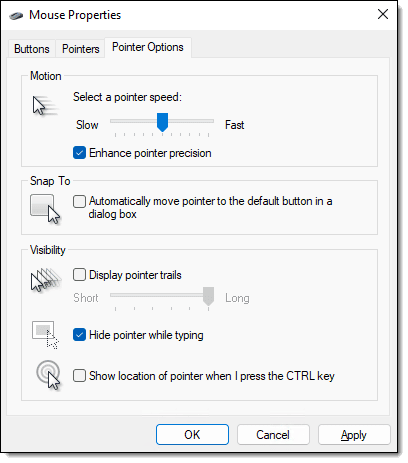The image size is (408, 463).
Task: Click the CTRL key pointer locator icon
Action: [49, 375]
